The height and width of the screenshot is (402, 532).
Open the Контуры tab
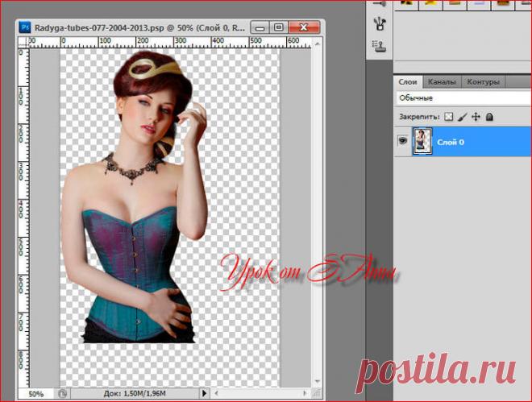[x=484, y=82]
